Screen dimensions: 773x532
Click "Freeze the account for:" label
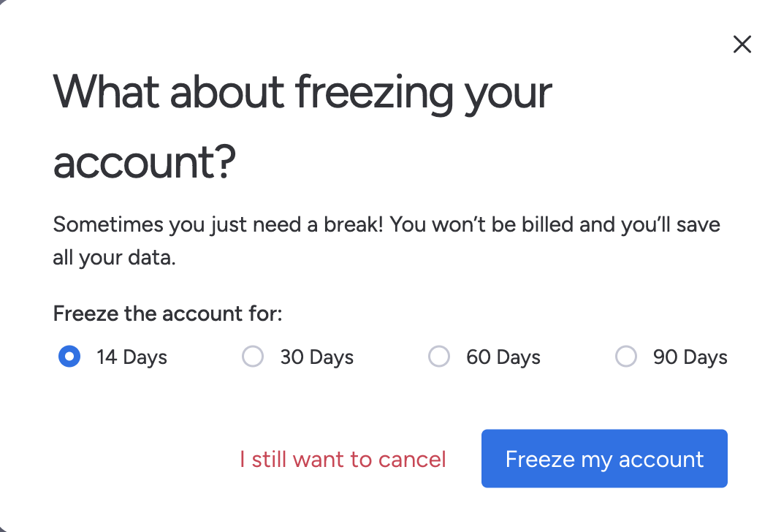click(167, 314)
